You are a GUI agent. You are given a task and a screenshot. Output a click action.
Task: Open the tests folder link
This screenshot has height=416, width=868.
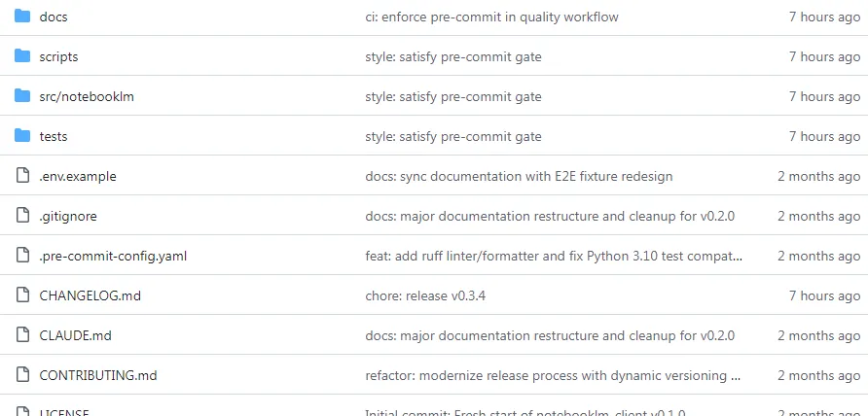pyautogui.click(x=54, y=136)
